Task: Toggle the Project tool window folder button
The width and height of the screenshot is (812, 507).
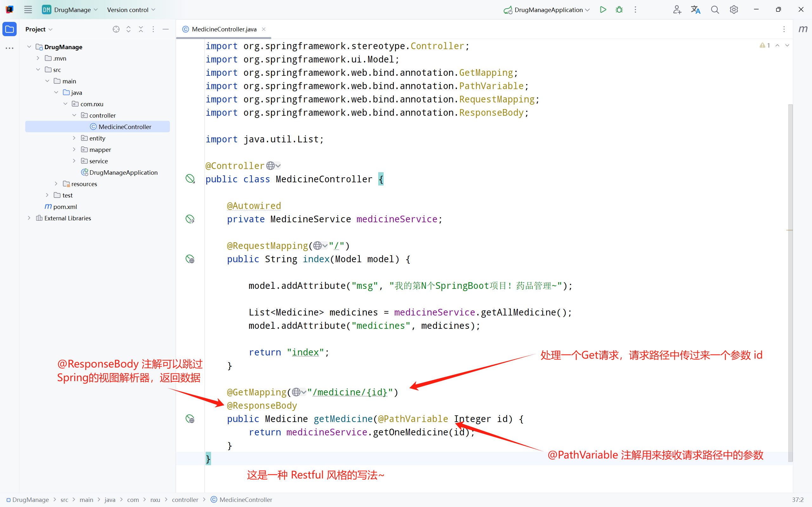Action: tap(10, 29)
